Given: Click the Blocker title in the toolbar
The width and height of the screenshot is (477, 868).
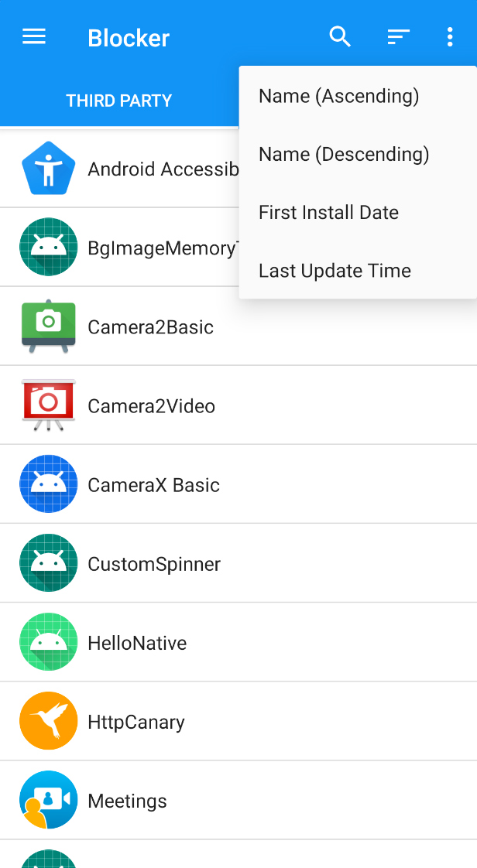Looking at the screenshot, I should pos(129,37).
